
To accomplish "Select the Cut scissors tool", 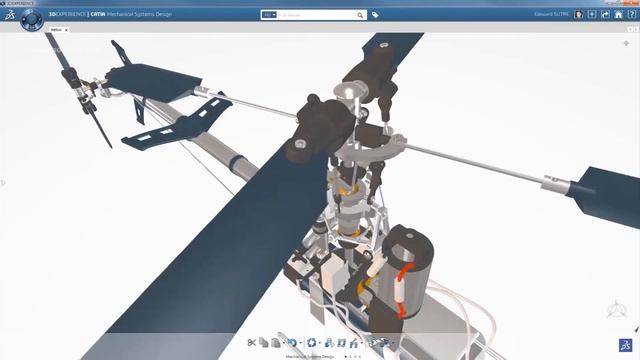I will pyautogui.click(x=252, y=343).
